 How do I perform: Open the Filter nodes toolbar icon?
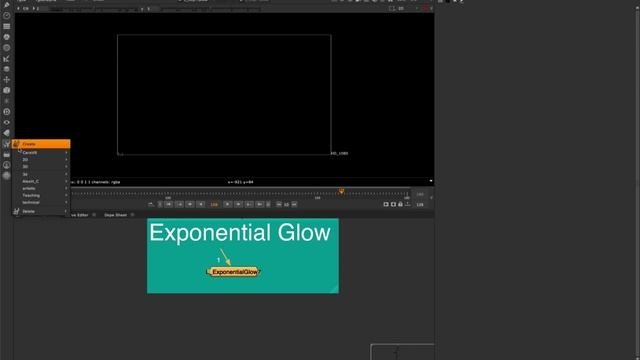click(x=7, y=48)
